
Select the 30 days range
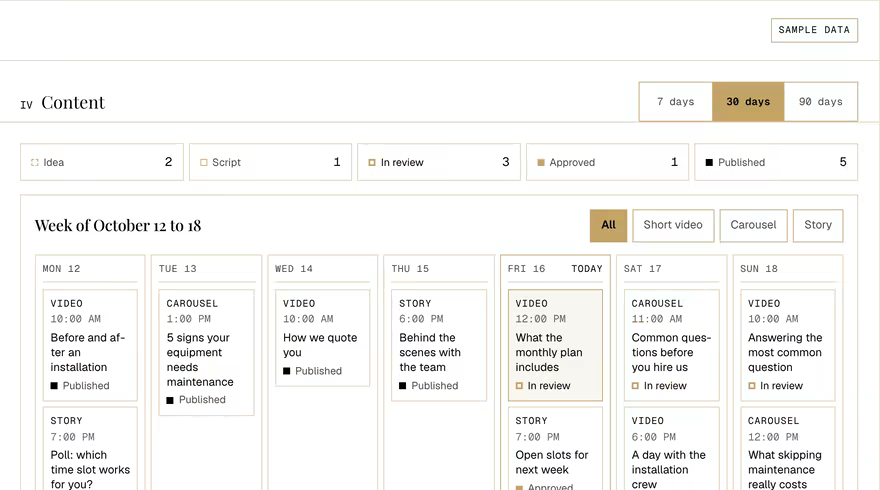click(x=748, y=102)
